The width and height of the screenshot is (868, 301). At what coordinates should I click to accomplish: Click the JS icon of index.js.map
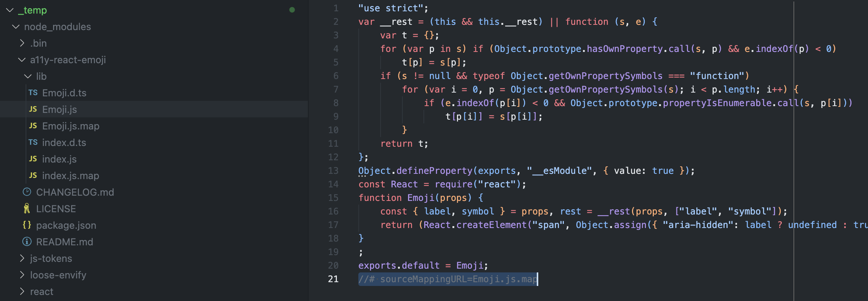pyautogui.click(x=33, y=175)
